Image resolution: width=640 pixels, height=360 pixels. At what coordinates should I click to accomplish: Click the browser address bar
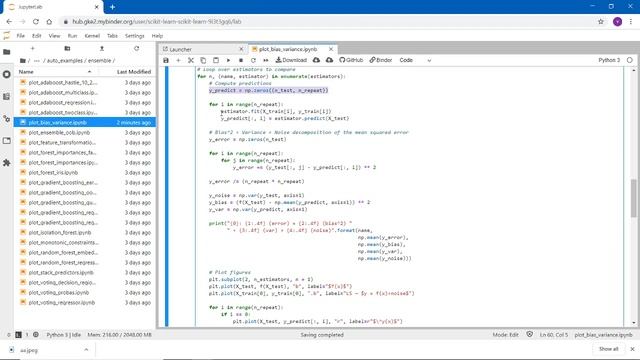[x=327, y=22]
